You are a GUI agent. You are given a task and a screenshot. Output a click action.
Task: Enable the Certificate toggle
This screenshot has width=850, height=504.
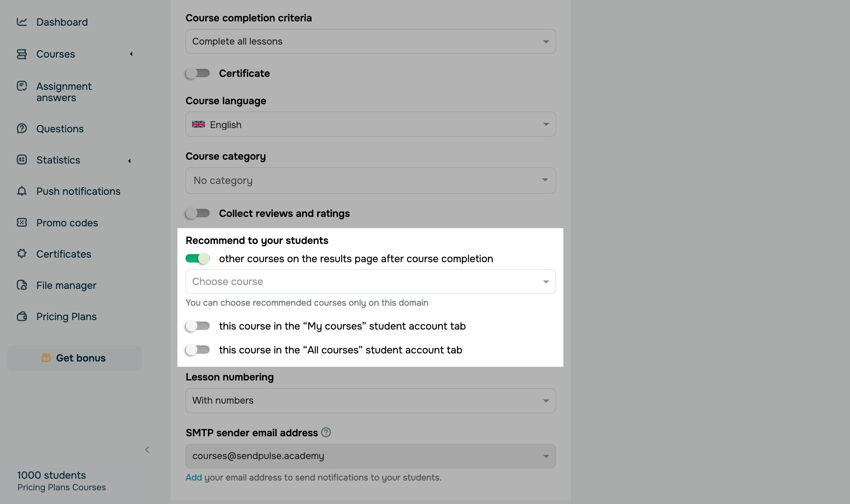click(x=197, y=73)
